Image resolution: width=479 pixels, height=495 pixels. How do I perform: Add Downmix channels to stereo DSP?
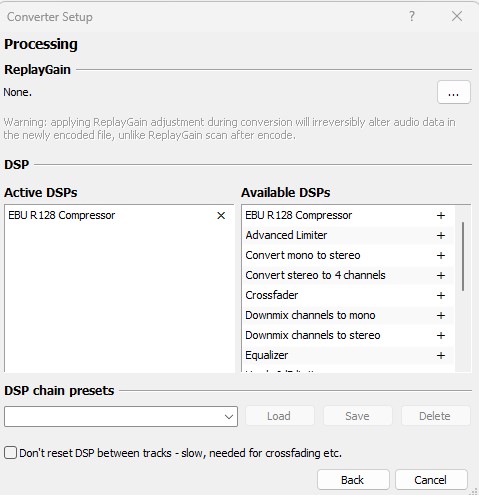441,336
